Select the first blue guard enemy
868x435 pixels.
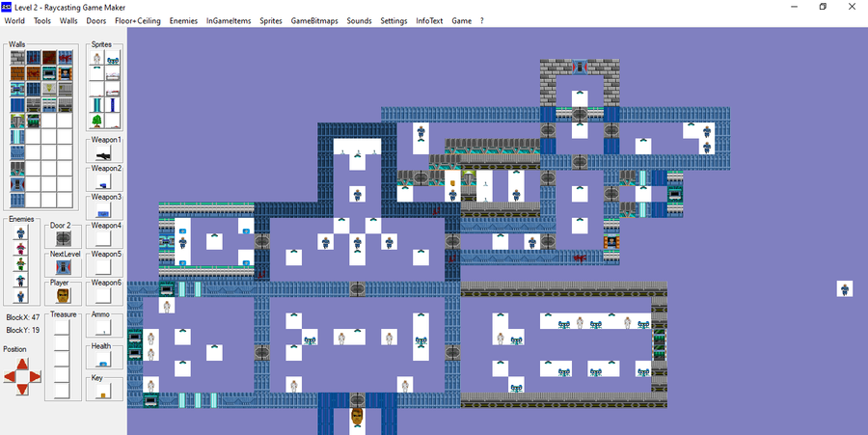(21, 232)
